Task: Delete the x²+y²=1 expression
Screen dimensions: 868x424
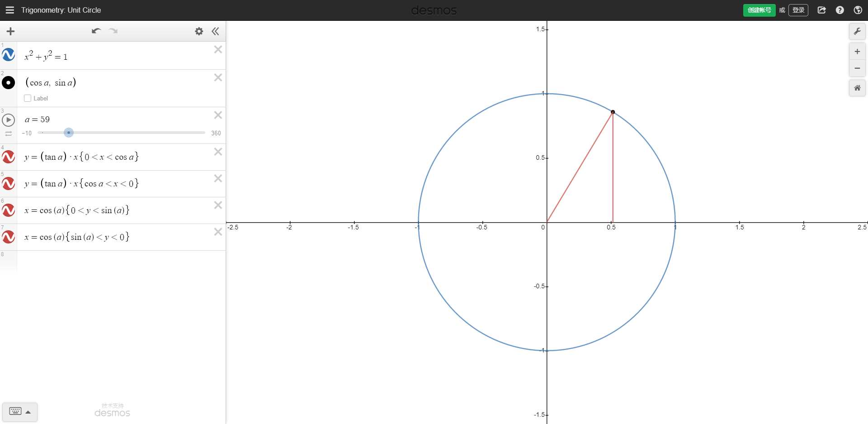Action: point(218,49)
